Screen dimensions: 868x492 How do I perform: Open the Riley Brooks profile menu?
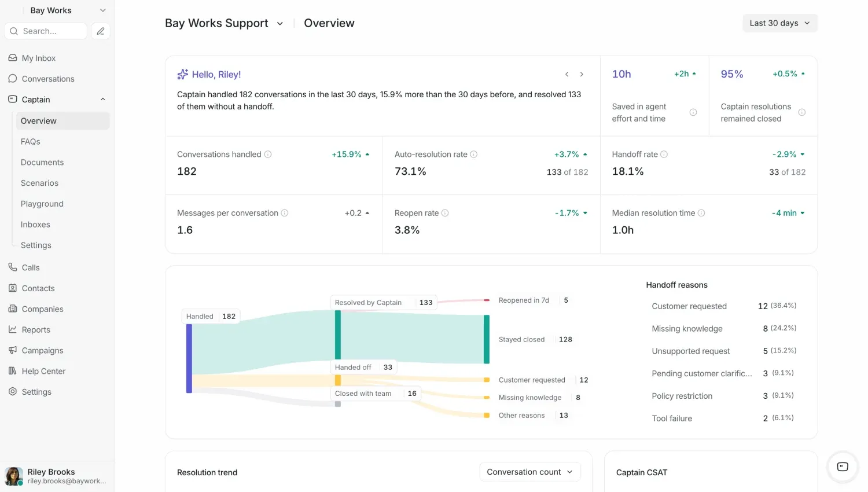(x=57, y=476)
